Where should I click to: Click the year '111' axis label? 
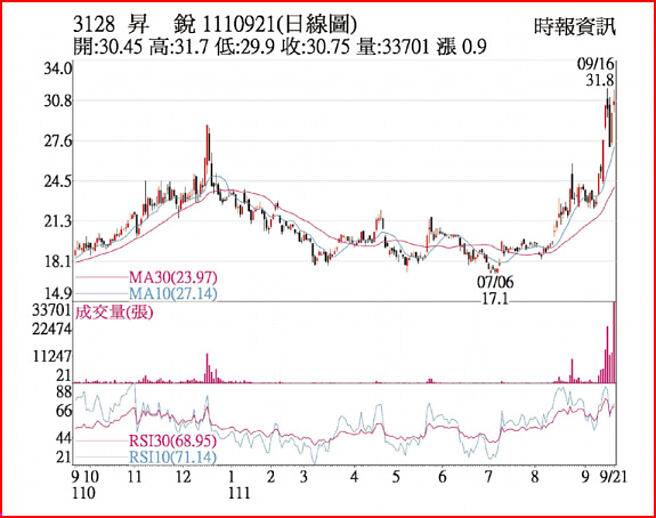pos(239,493)
